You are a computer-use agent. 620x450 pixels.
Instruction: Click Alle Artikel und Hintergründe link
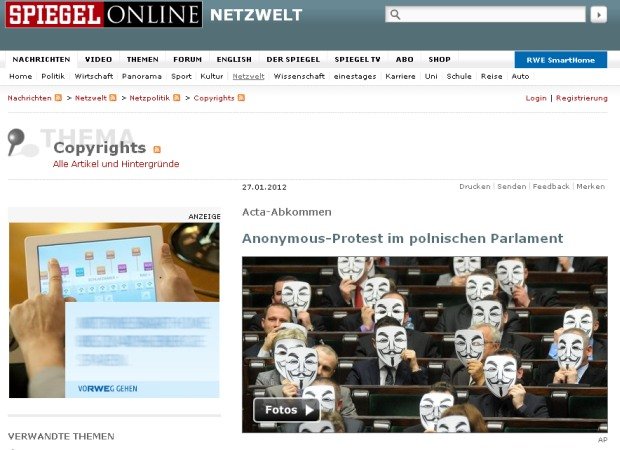tap(116, 164)
